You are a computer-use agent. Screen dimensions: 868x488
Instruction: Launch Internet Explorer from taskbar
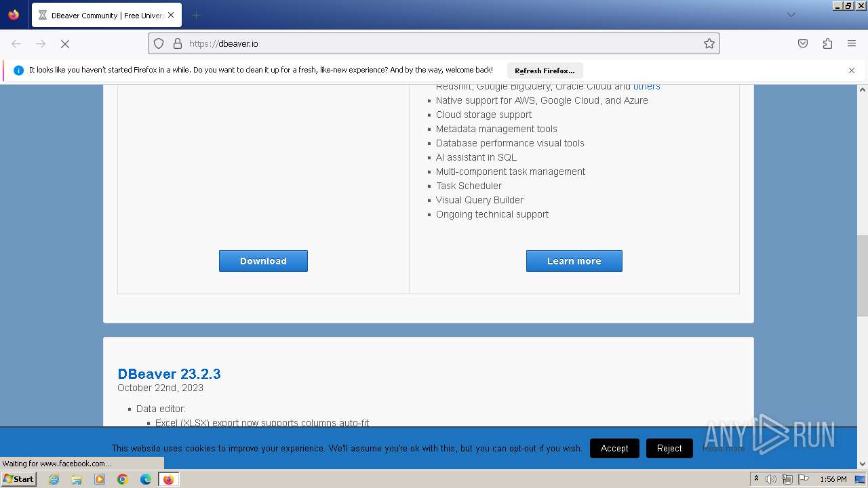coord(54,479)
